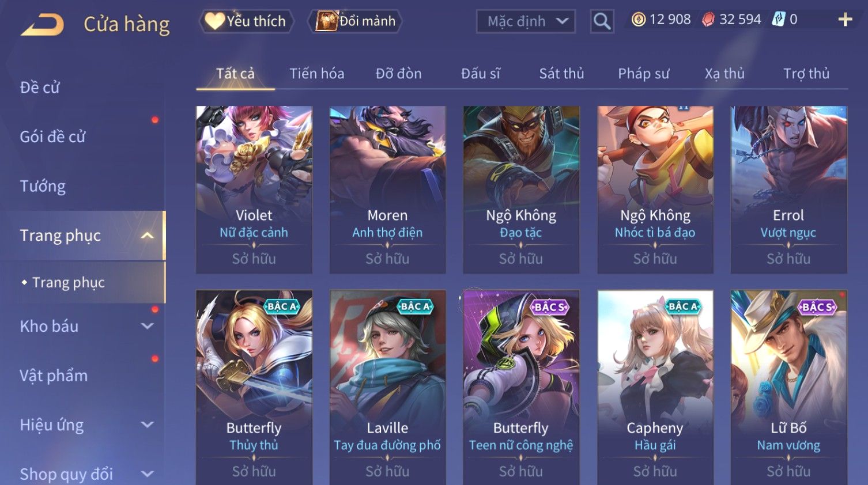
Task: Click the gold coin balance icon
Action: (x=638, y=20)
